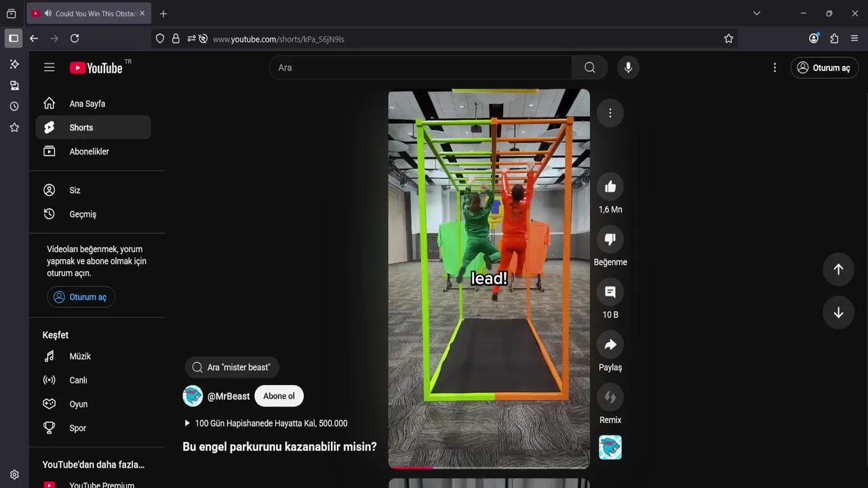Select Shorts in sidebar
868x488 pixels.
coord(93,127)
